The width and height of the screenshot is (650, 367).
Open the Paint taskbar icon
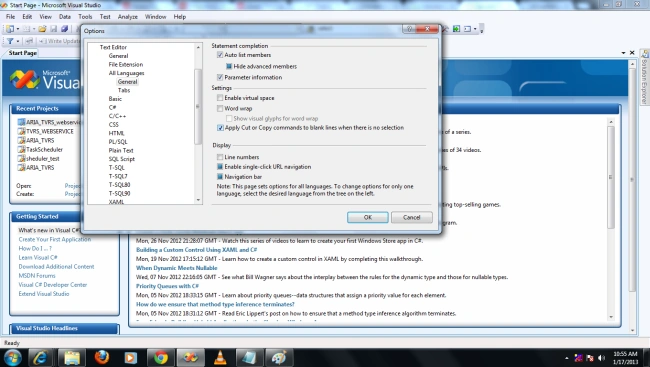coord(279,357)
